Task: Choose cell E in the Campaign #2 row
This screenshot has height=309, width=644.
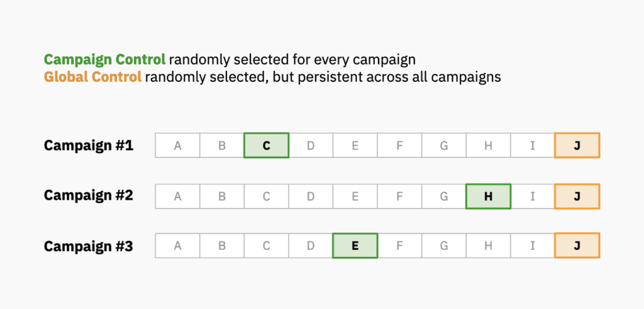Action: click(x=355, y=196)
